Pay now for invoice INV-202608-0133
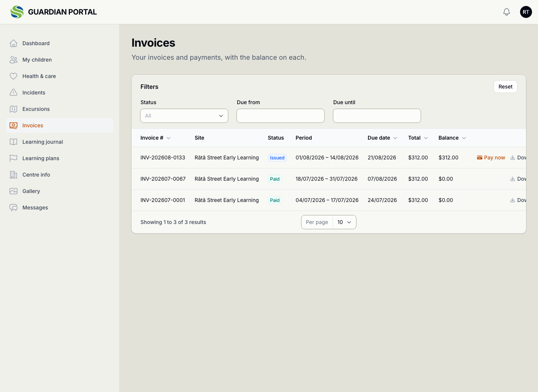The image size is (538, 392). coord(491,158)
